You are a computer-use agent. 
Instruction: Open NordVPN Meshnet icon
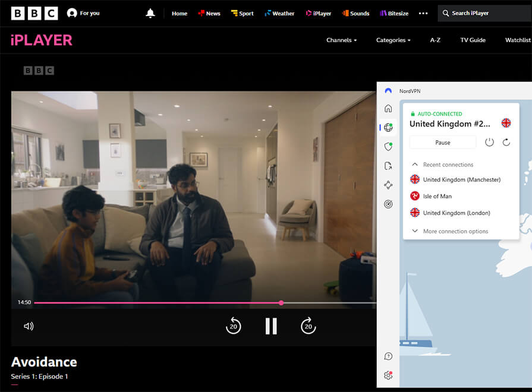point(389,185)
